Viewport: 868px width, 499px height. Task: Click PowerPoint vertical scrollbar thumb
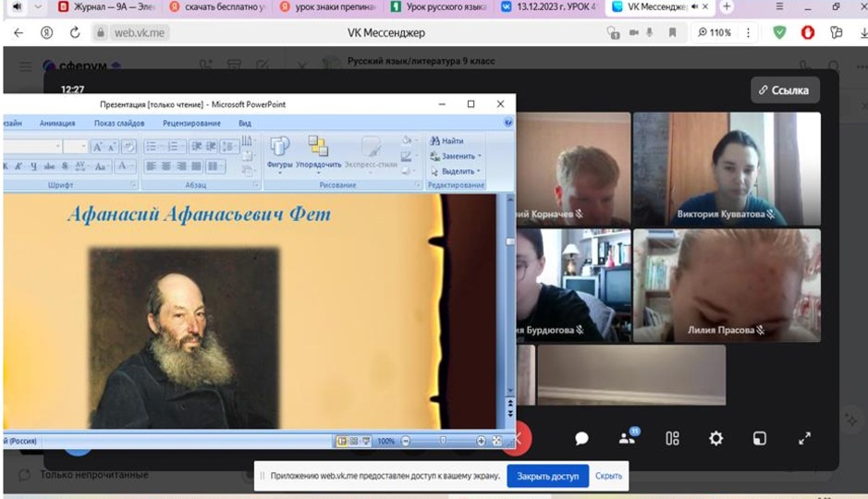tap(510, 242)
